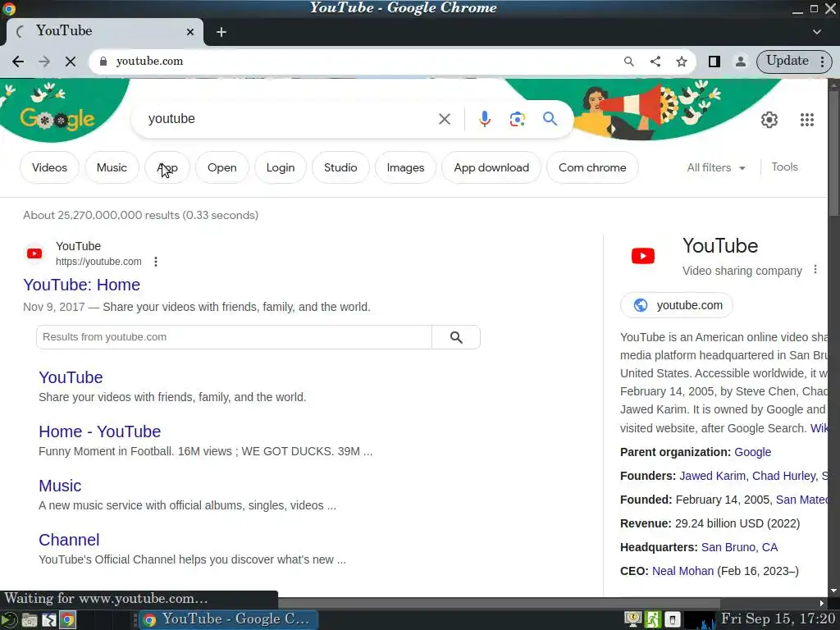Go back to the previous page

[x=18, y=62]
